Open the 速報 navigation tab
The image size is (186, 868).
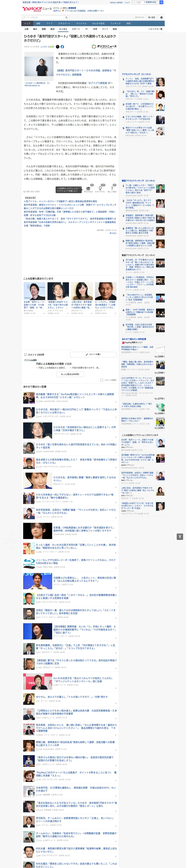point(38,24)
